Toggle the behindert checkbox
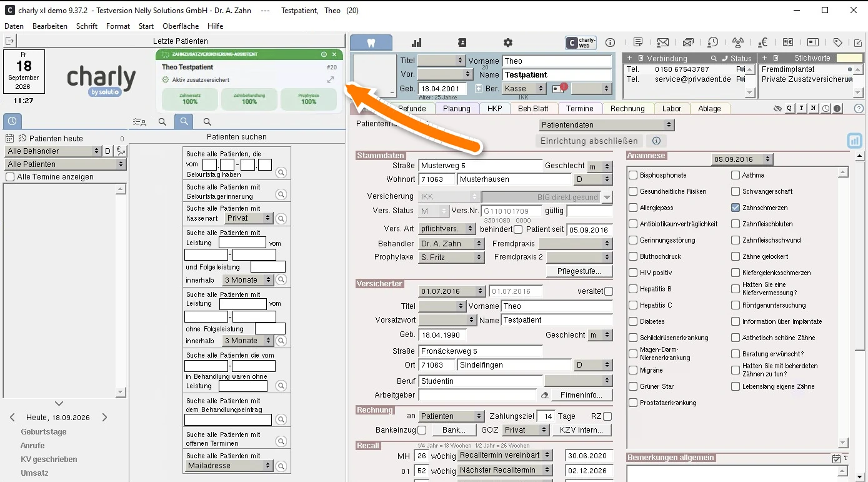The height and width of the screenshot is (482, 868). [518, 229]
